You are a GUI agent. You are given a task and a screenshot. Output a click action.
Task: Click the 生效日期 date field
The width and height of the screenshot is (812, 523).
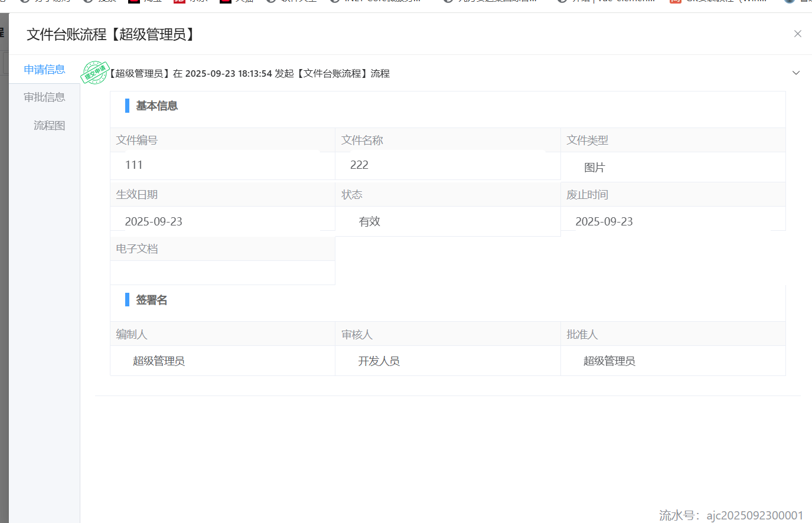pos(221,221)
